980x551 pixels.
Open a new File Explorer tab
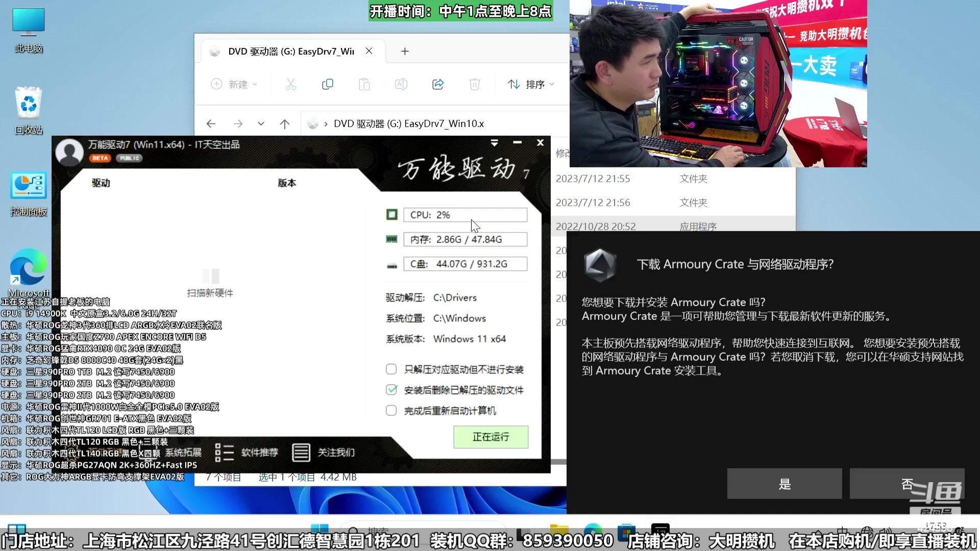(x=405, y=51)
